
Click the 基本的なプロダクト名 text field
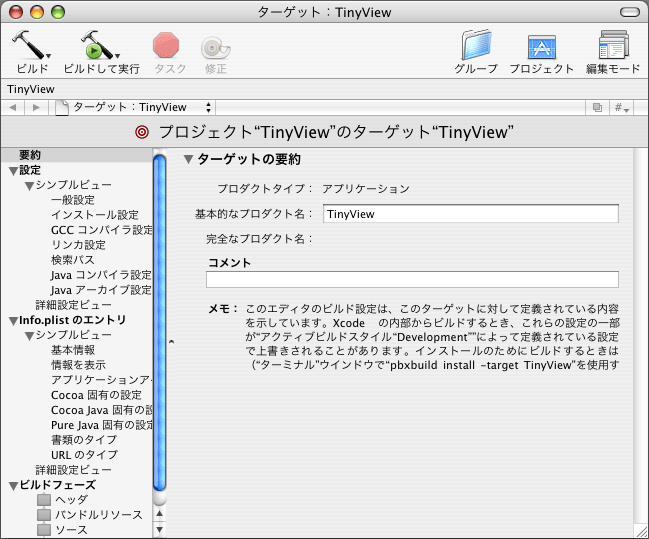[469, 213]
